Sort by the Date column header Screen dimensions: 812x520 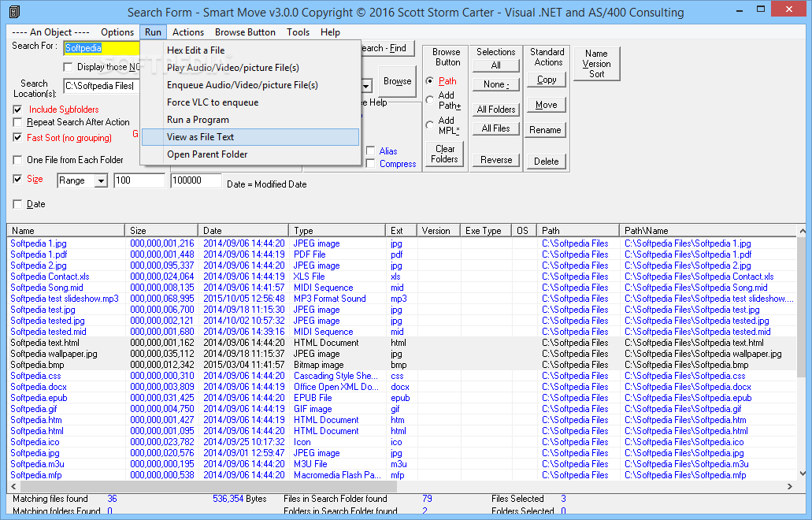pos(243,231)
